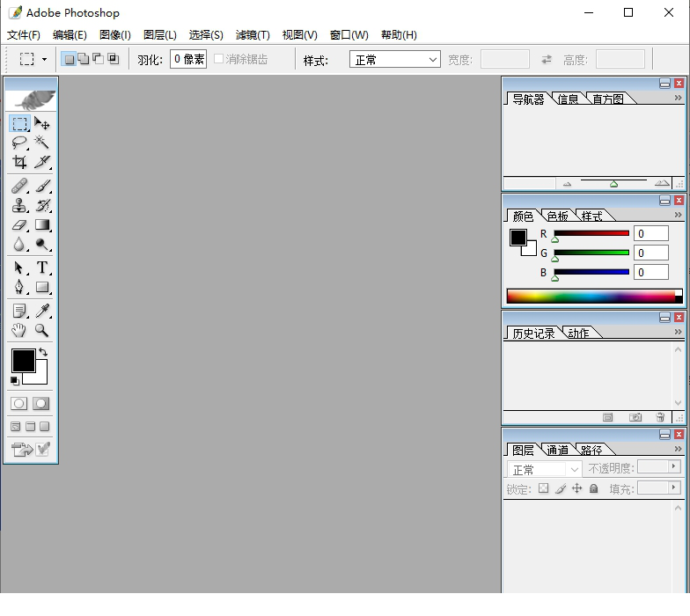Open 不透明度 slider arrow
This screenshot has width=690, height=616.
point(674,466)
